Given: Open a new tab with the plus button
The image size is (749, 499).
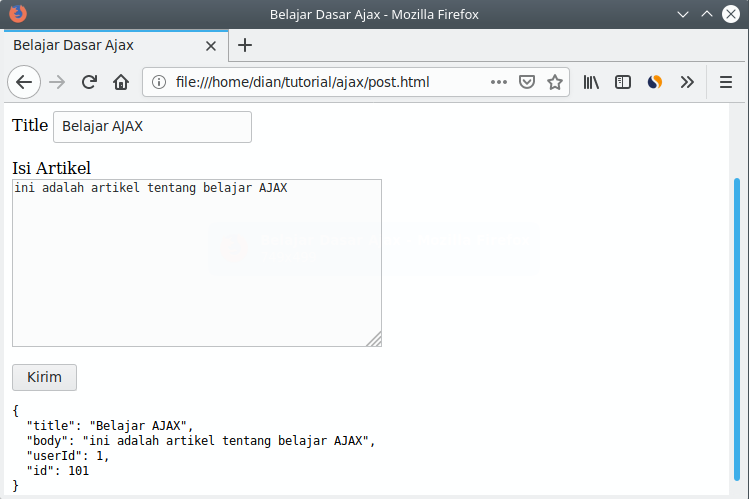Looking at the screenshot, I should (x=245, y=45).
